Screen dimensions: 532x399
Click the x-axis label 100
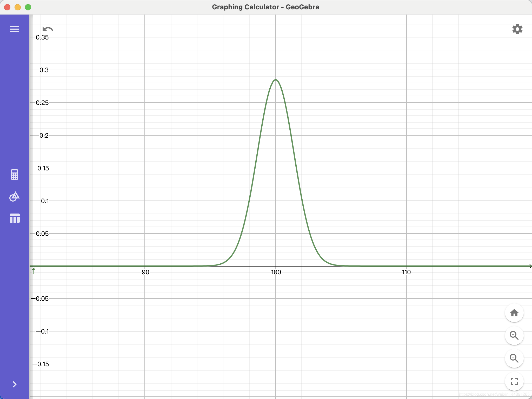[x=276, y=272]
